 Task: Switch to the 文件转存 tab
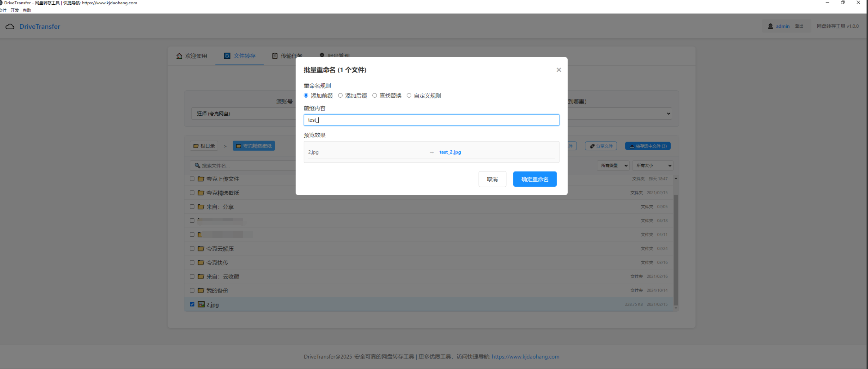tap(240, 56)
